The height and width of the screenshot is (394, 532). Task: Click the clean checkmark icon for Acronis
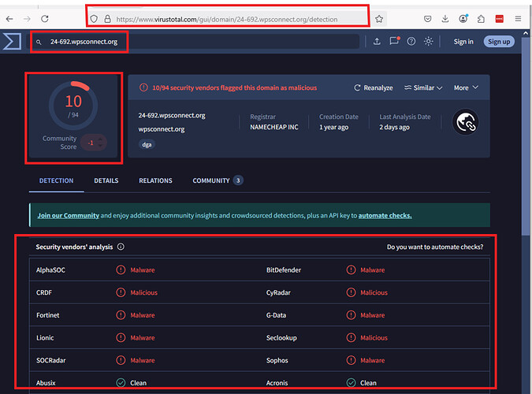[x=351, y=383]
